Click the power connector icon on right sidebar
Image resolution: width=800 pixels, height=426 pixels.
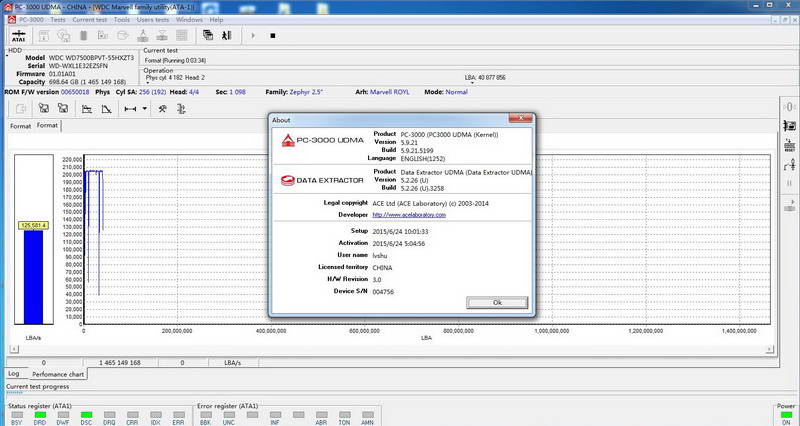(x=789, y=165)
